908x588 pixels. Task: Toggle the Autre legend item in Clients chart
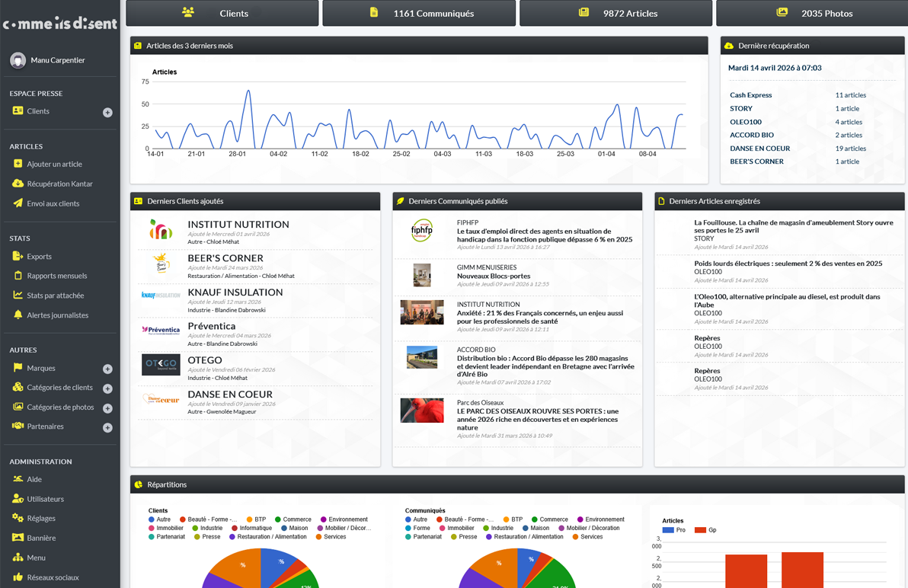point(159,519)
